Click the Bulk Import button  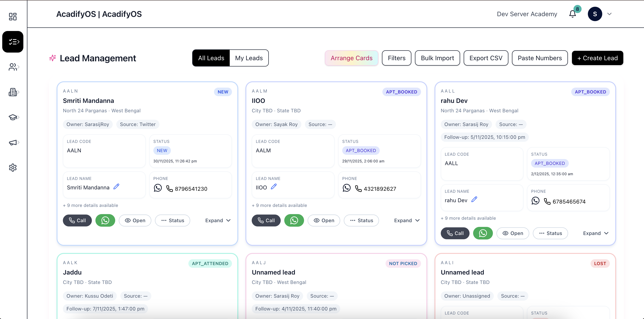pos(437,58)
